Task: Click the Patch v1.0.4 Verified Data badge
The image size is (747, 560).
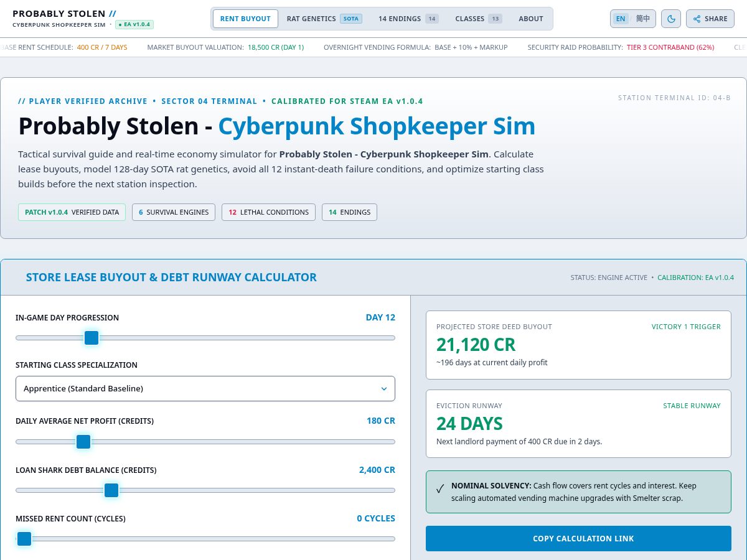Action: tap(72, 212)
